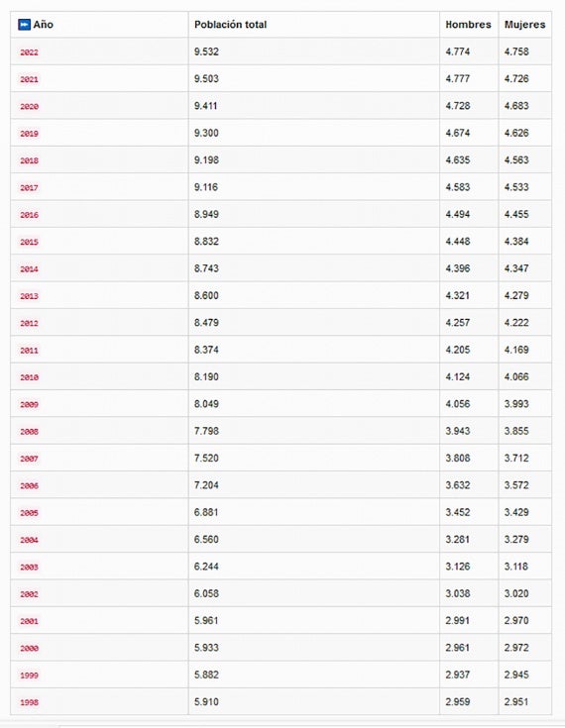Click the Mujeres column header

(x=525, y=25)
